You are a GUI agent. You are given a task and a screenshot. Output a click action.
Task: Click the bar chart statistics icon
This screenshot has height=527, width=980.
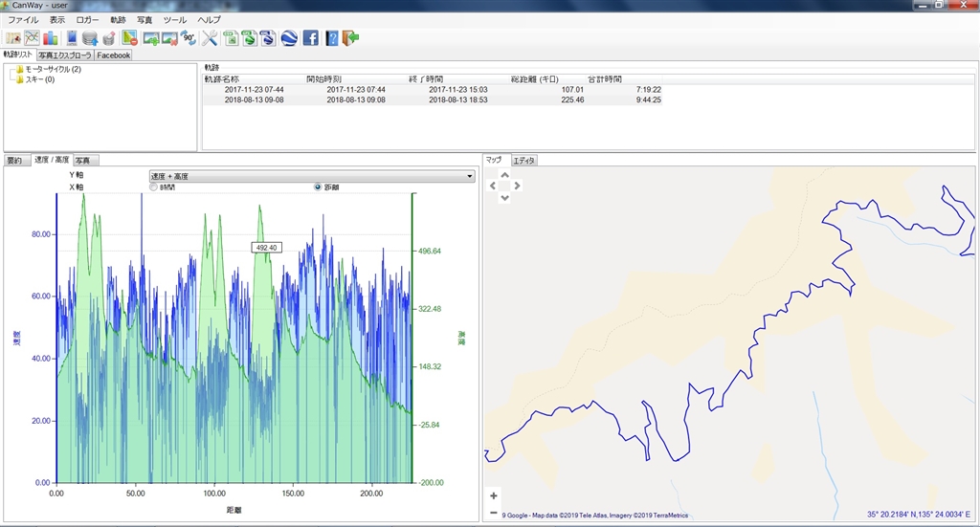point(50,38)
